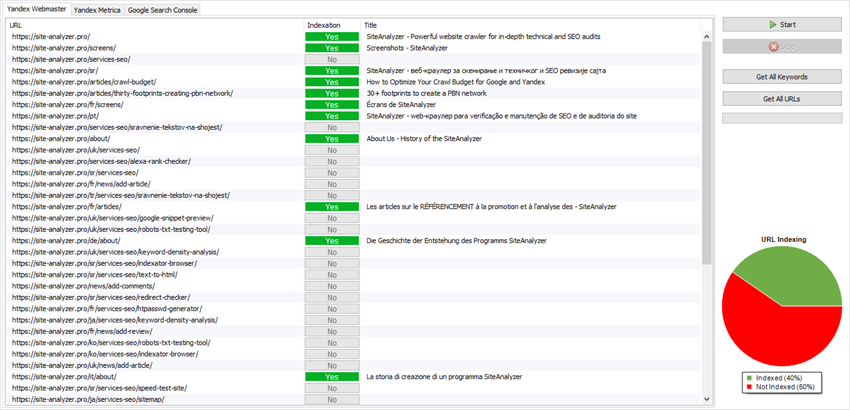Image resolution: width=850 pixels, height=410 pixels.
Task: Click the Not Indexed (60%) legend entry
Action: 782,387
